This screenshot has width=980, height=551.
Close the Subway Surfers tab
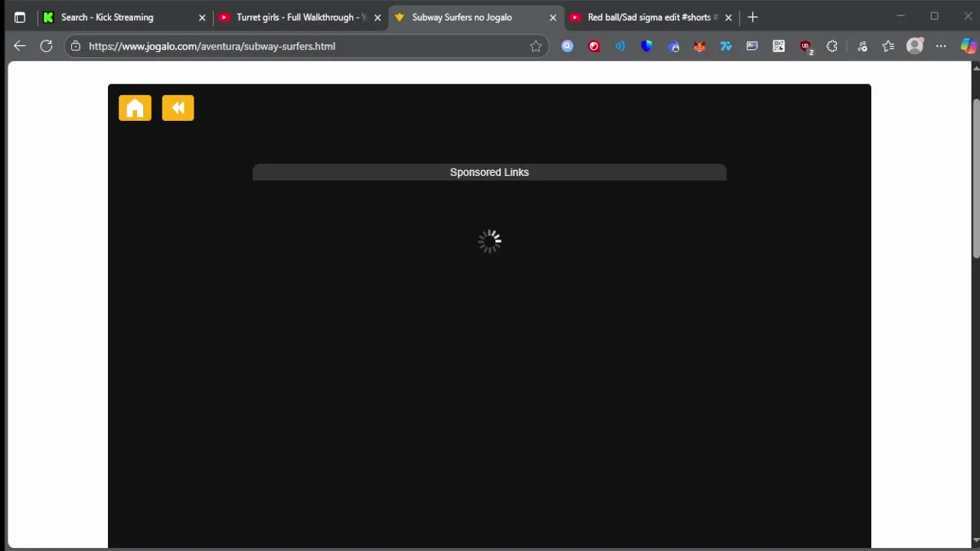[553, 17]
